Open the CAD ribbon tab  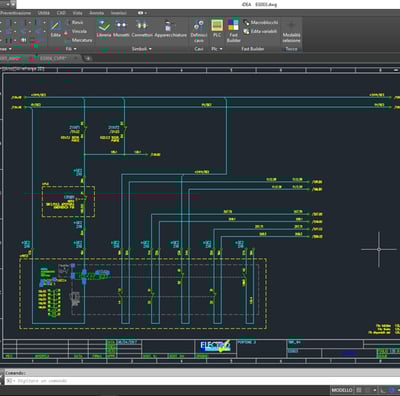[61, 13]
